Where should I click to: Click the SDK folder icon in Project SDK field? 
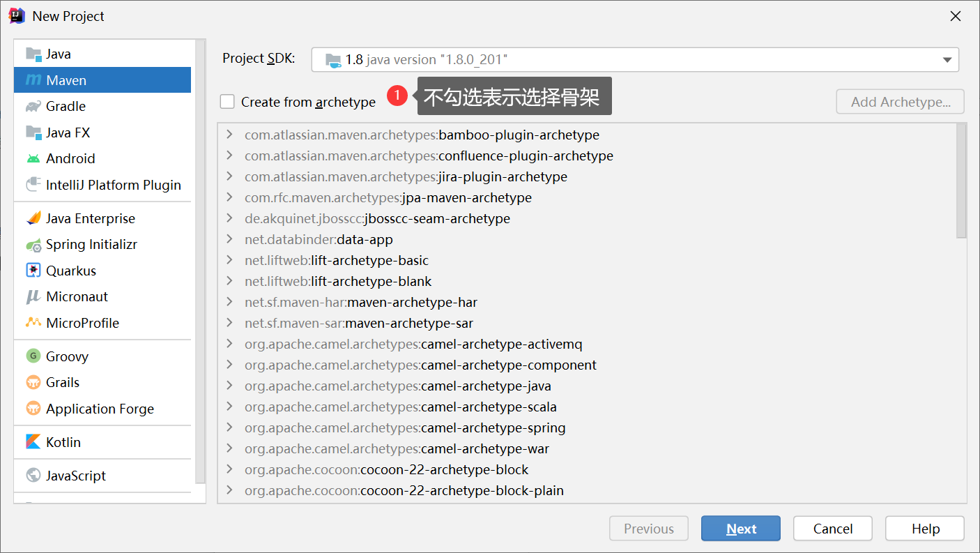[x=333, y=60]
